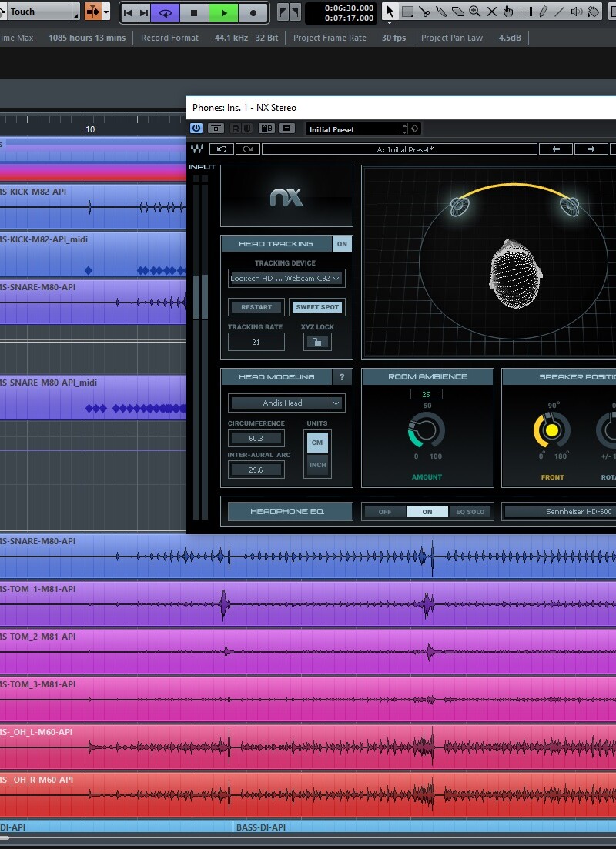This screenshot has width=616, height=849.
Task: Select the Split scissors tool
Action: coord(425,12)
